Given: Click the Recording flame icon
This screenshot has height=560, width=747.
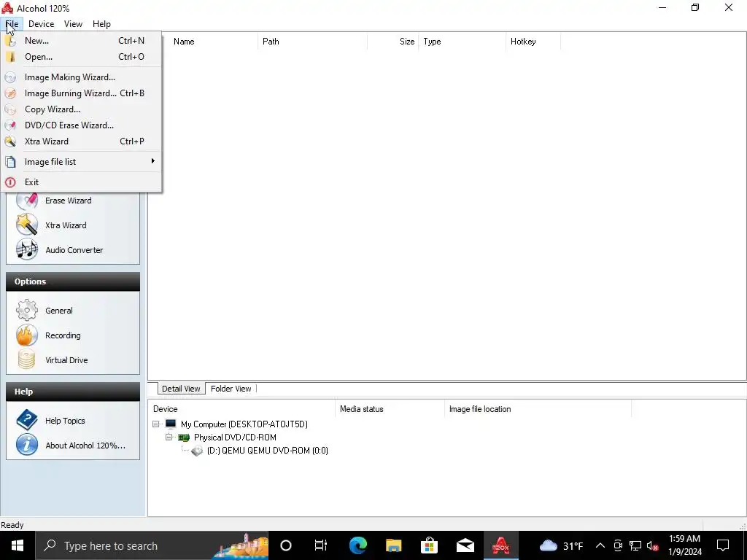Looking at the screenshot, I should [x=27, y=335].
